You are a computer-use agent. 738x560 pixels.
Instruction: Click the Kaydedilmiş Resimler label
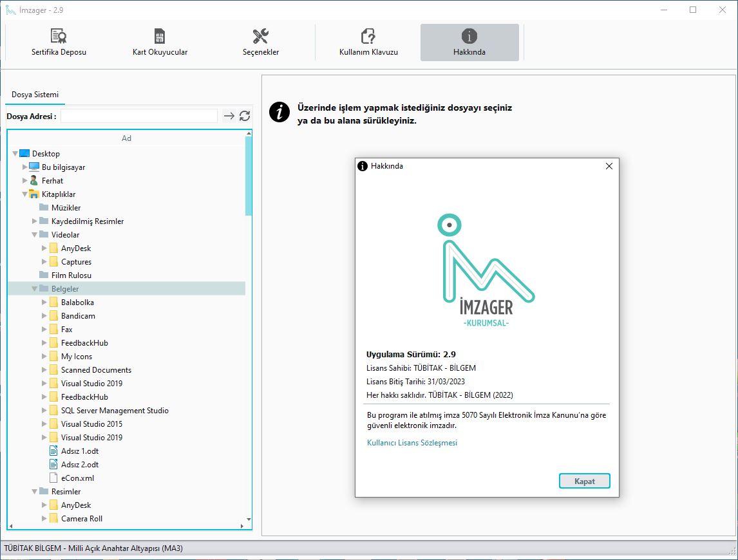click(88, 221)
